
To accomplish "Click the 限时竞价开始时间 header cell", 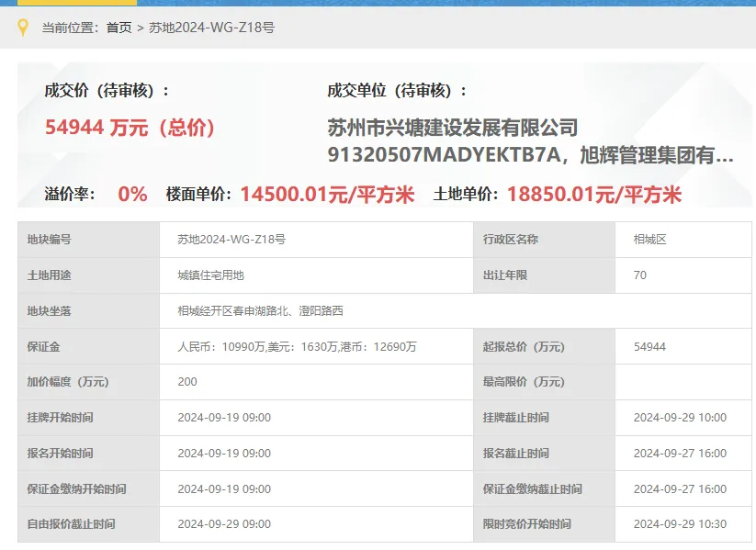I will point(545,524).
